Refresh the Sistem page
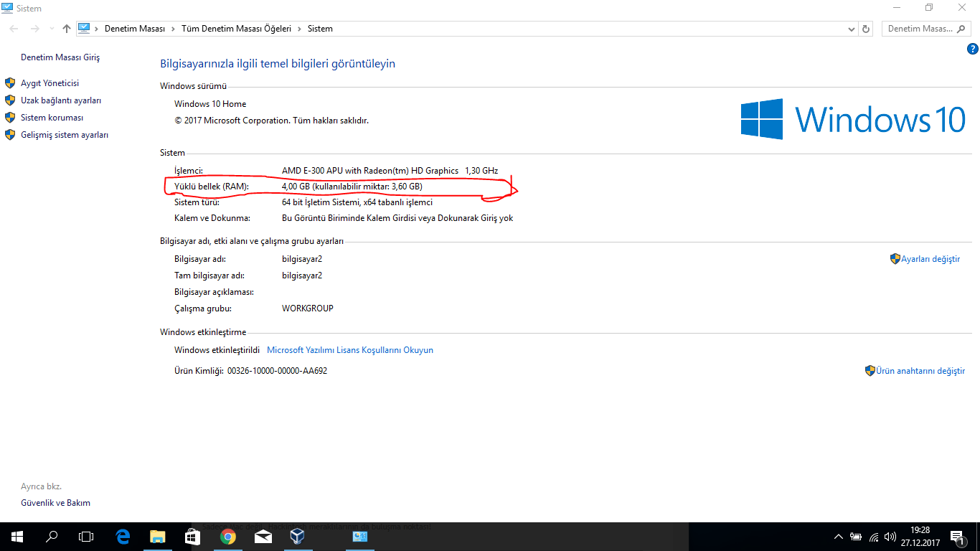 pyautogui.click(x=866, y=29)
